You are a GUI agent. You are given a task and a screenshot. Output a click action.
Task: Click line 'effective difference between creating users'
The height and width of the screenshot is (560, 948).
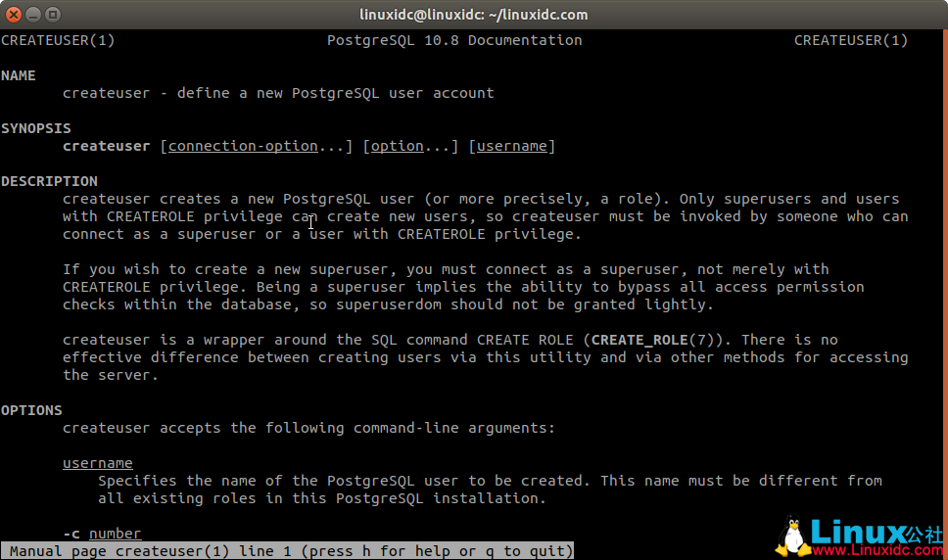click(485, 357)
